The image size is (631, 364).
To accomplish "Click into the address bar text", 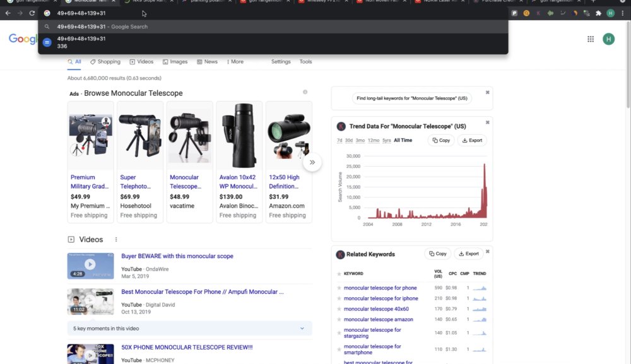I will (81, 13).
